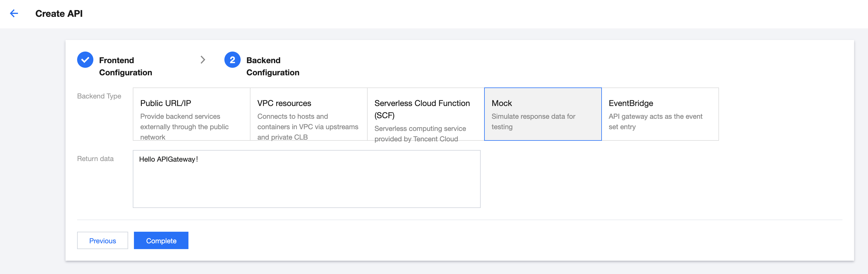Screen dimensions: 868x274
Task: Select the Mock backend type card
Action: coord(542,114)
